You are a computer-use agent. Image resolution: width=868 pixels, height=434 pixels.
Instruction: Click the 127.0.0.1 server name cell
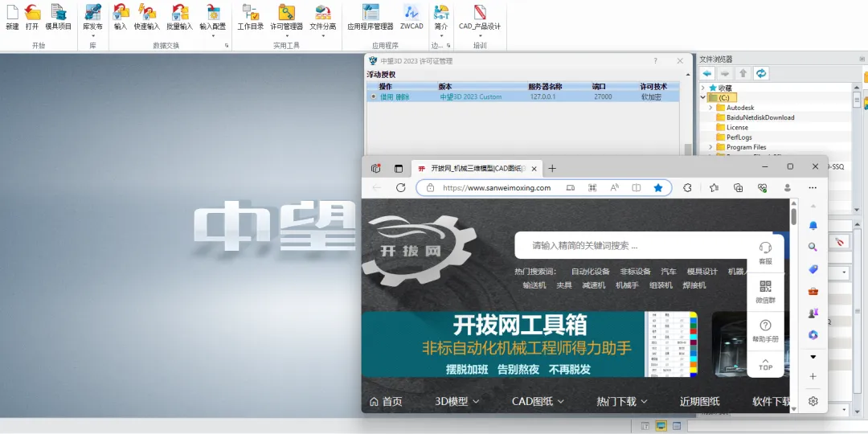click(542, 96)
